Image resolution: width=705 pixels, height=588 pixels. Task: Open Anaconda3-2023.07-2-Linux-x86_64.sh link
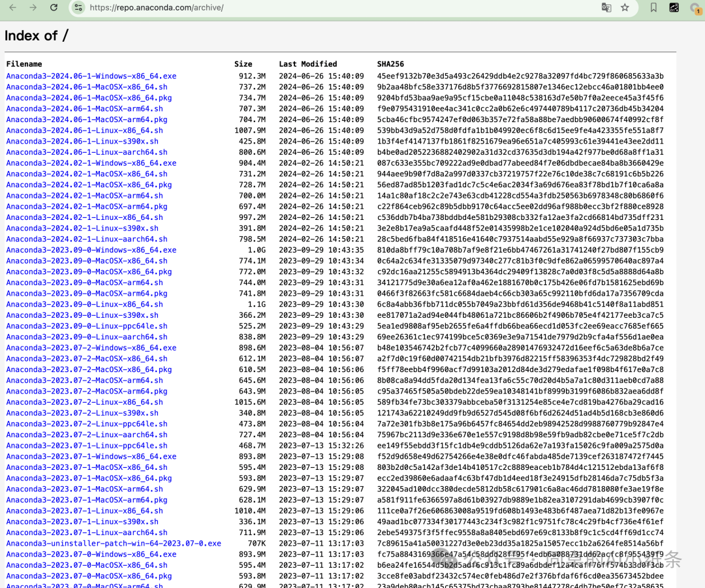pyautogui.click(x=84, y=402)
